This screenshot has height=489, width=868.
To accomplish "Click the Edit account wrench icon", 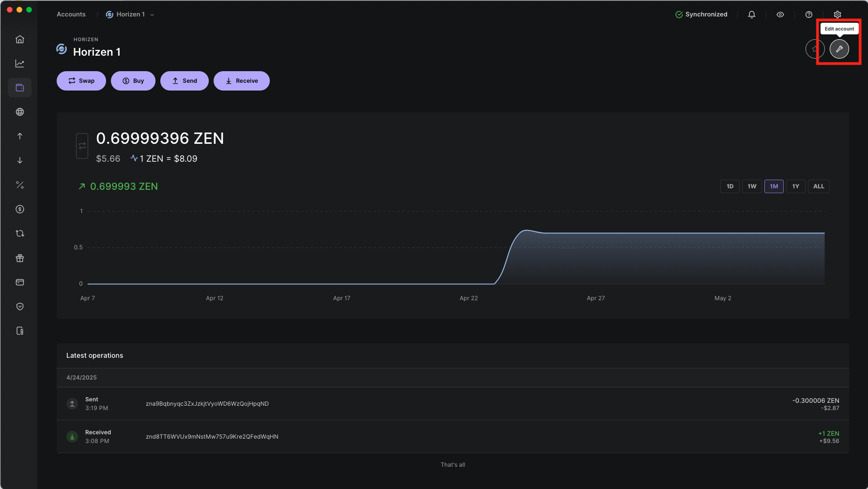I will coord(839,49).
